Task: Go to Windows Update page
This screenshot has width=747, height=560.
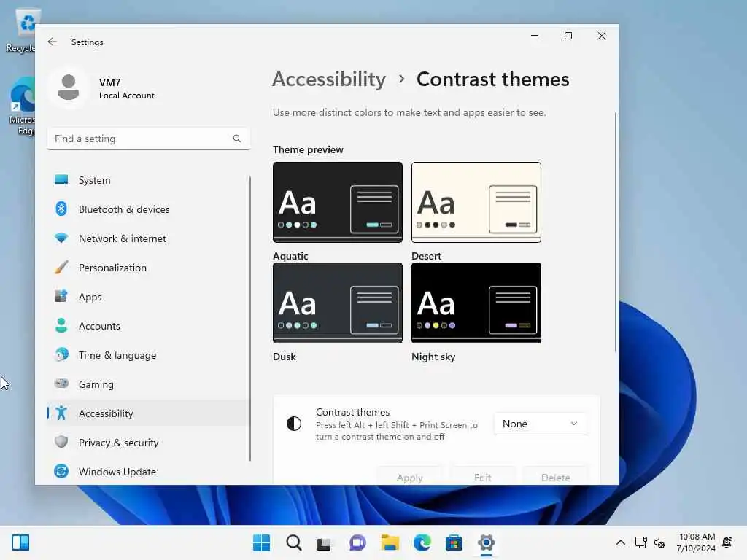Action: coord(149,472)
